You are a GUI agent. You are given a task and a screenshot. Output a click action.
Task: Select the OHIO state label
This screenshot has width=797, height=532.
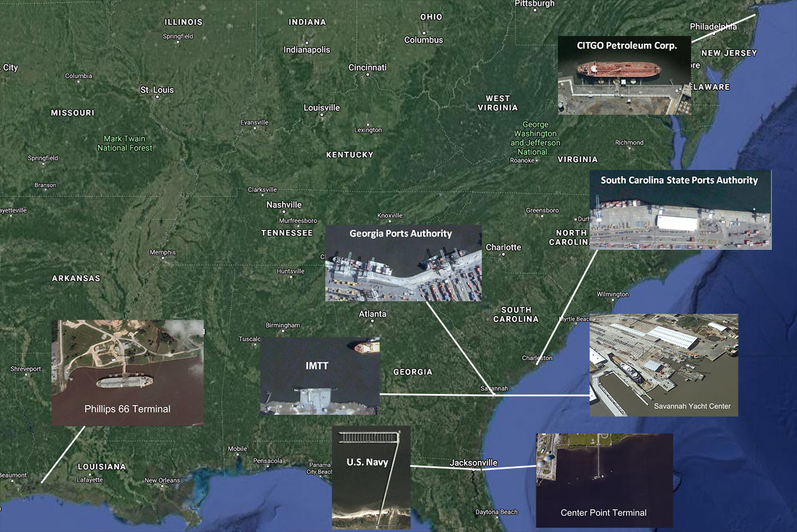pos(430,17)
